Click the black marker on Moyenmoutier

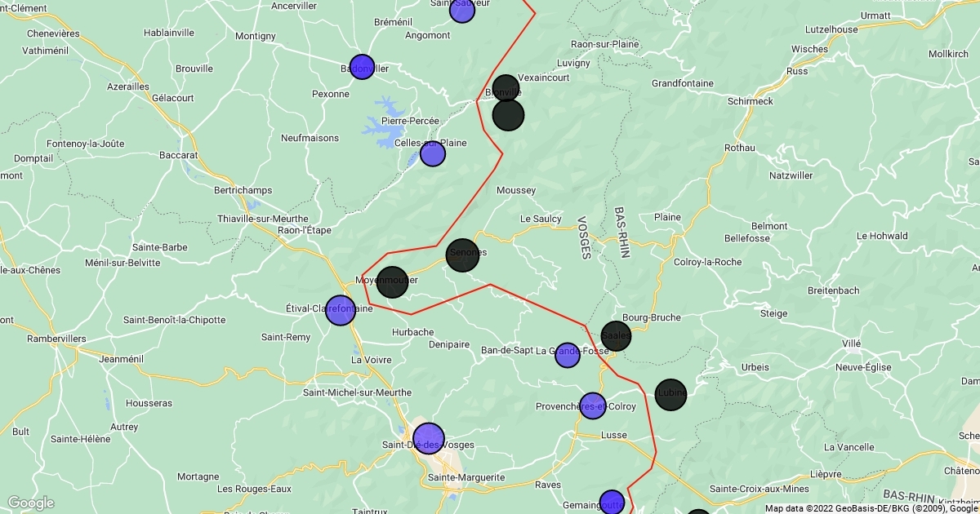392,281
